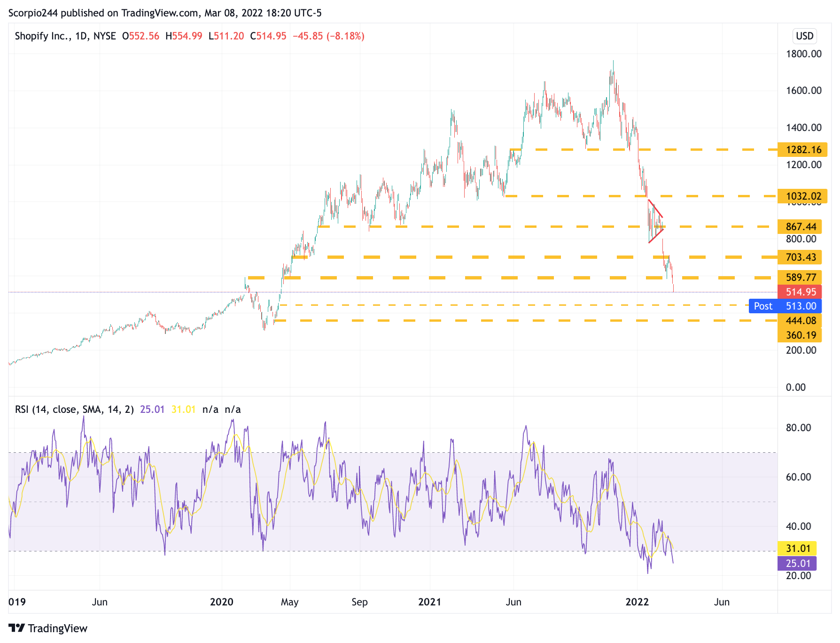Image resolution: width=840 pixels, height=643 pixels.
Task: Click the 589.77 price level label
Action: click(800, 277)
